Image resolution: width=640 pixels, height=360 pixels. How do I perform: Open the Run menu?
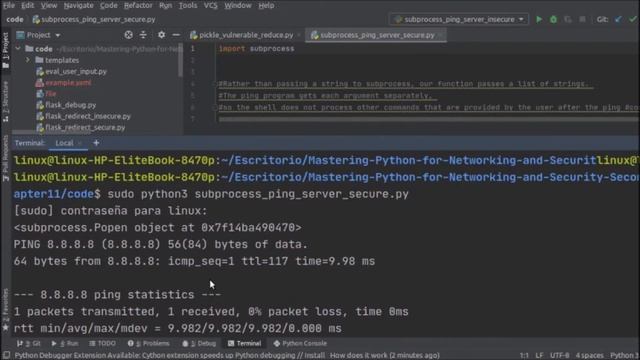pyautogui.click(x=165, y=5)
